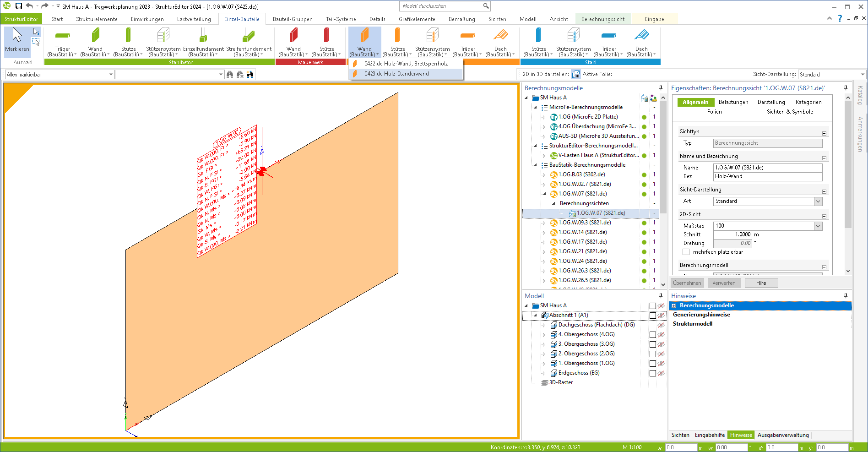Click the Einzelfundament (BauStatik) icon
Screen dimensions: 868x452
pos(203,37)
